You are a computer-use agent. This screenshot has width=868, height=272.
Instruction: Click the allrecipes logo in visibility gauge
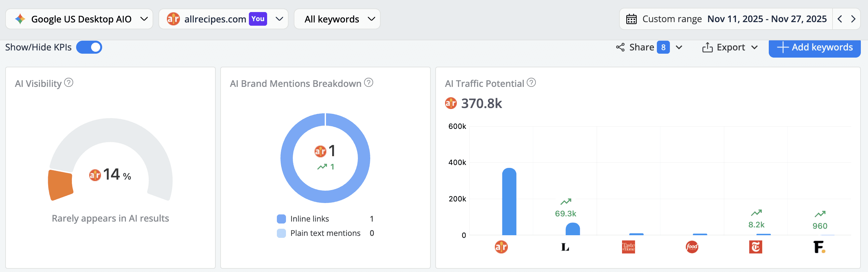(x=95, y=175)
